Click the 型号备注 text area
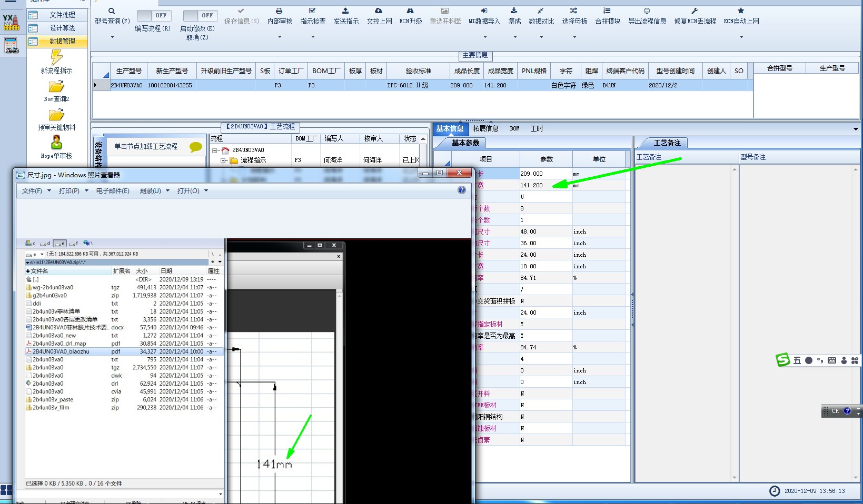Screen dimensions: 863x504 [x=796, y=322]
